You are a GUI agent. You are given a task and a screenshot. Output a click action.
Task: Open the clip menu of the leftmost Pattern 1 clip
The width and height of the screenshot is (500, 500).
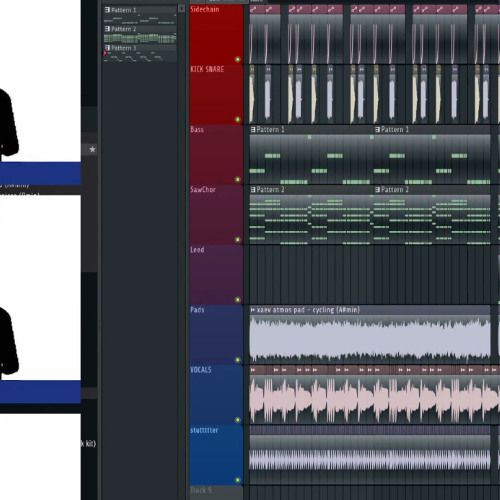(x=253, y=129)
